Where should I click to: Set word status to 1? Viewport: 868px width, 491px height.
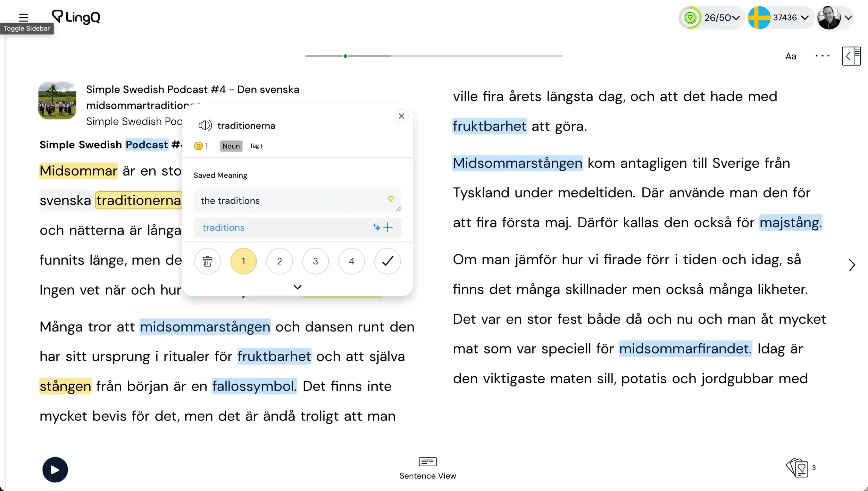[243, 261]
